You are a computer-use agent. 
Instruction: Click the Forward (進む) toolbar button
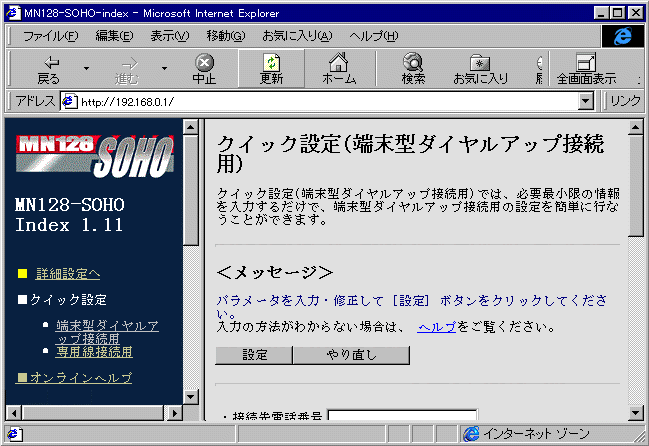[127, 69]
